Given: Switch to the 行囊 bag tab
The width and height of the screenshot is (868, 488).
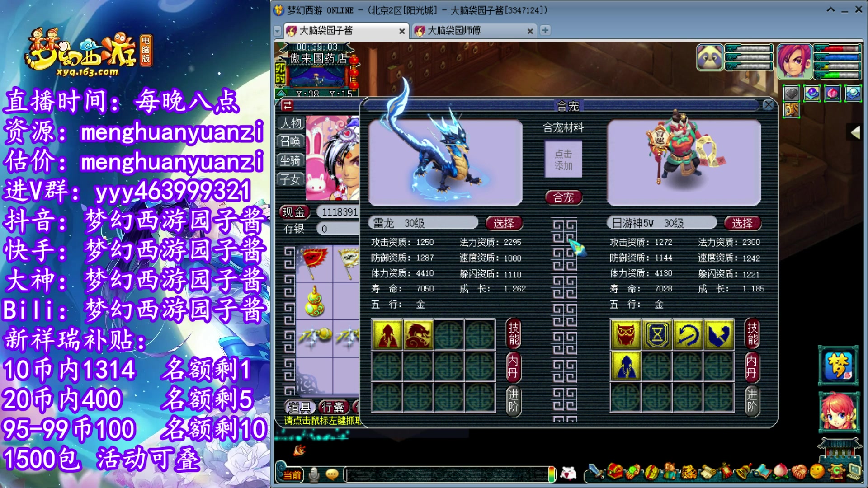Looking at the screenshot, I should click(x=333, y=408).
